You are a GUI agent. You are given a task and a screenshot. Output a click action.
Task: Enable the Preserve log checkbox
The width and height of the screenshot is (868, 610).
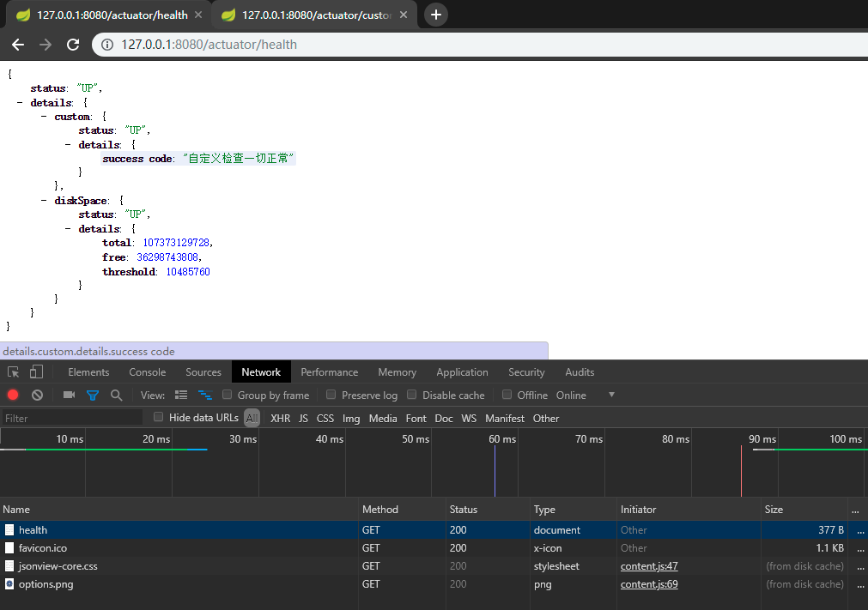(331, 396)
